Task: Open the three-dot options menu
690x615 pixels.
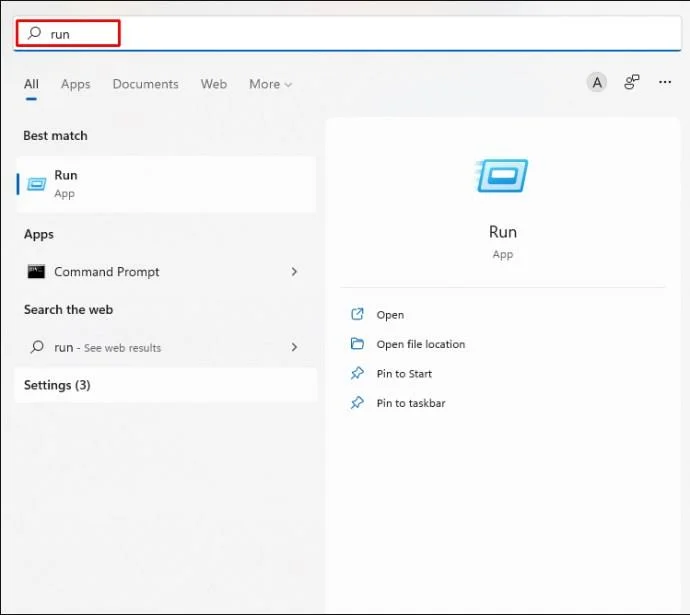Action: point(665,82)
